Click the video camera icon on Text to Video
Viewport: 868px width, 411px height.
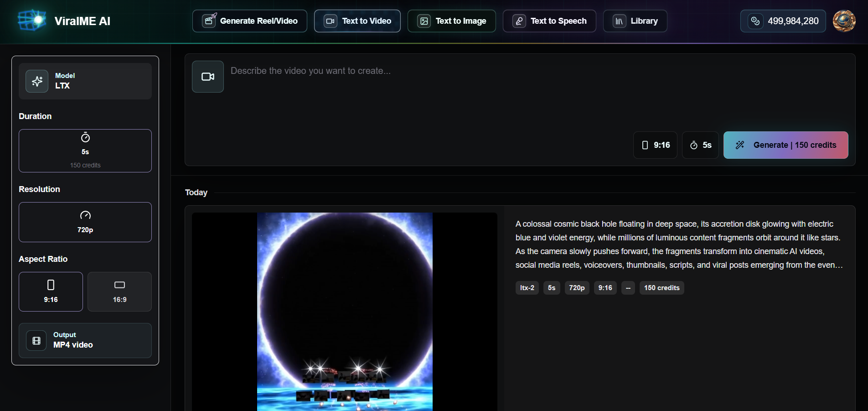(331, 21)
